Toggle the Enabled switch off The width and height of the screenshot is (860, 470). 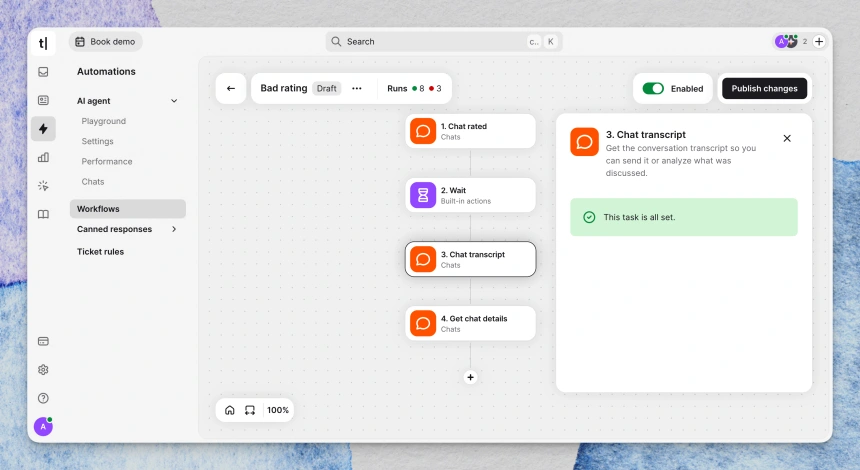pyautogui.click(x=653, y=88)
